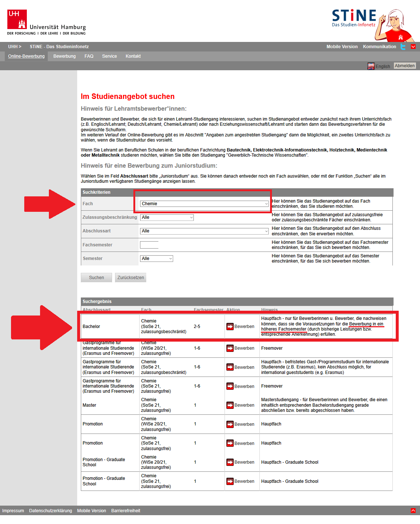Open the FAQ menu item

(x=89, y=56)
